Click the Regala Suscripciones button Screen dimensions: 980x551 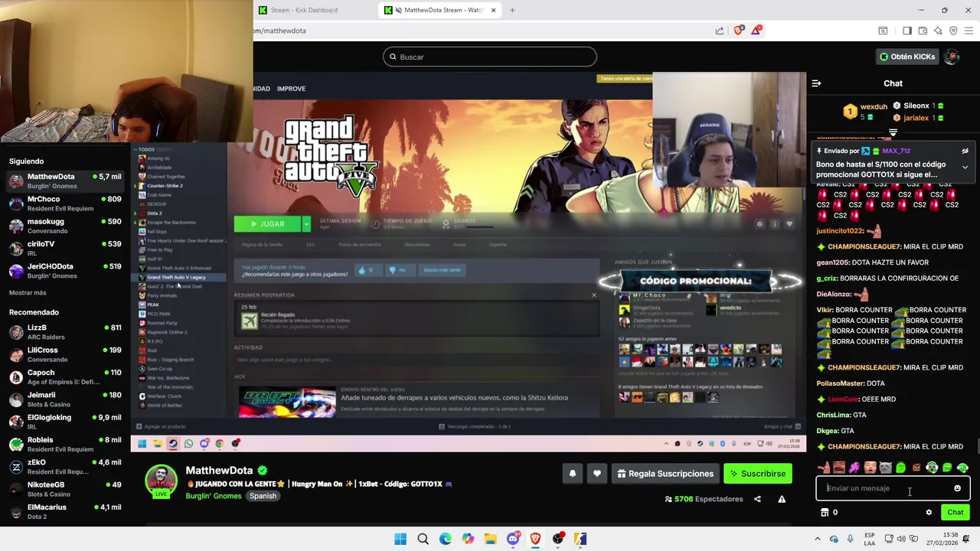[x=665, y=474]
